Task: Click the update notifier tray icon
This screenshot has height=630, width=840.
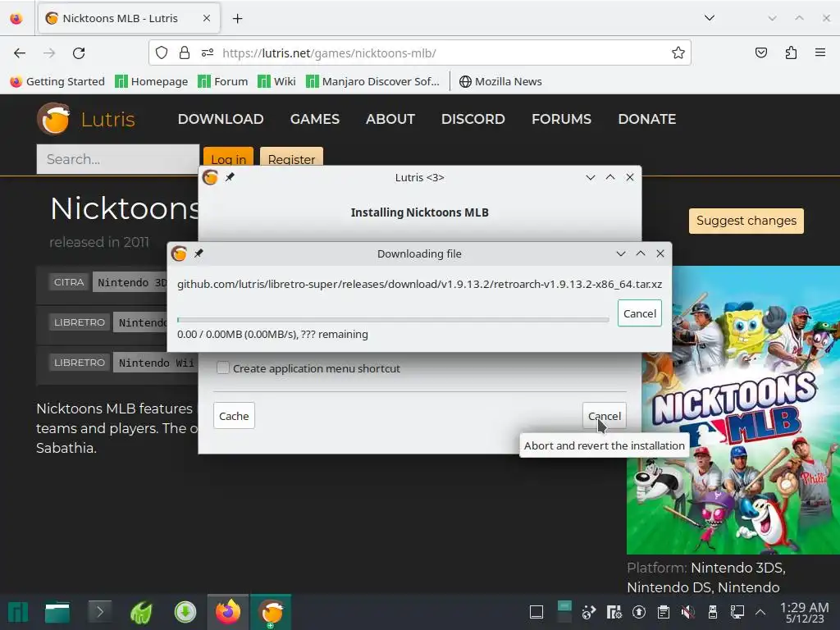Action: (x=638, y=612)
